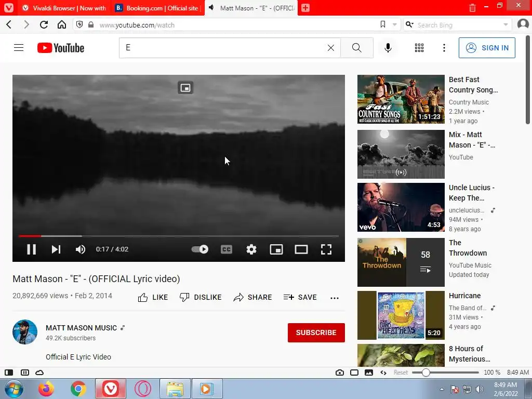Go to the YouTube logo home
The width and height of the screenshot is (532, 399).
[61, 48]
